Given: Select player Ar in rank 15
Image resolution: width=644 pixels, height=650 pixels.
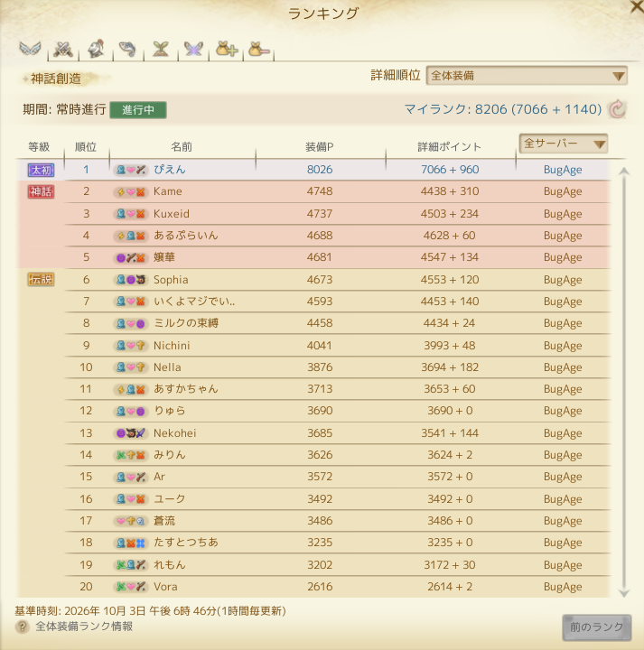Looking at the screenshot, I should (159, 477).
